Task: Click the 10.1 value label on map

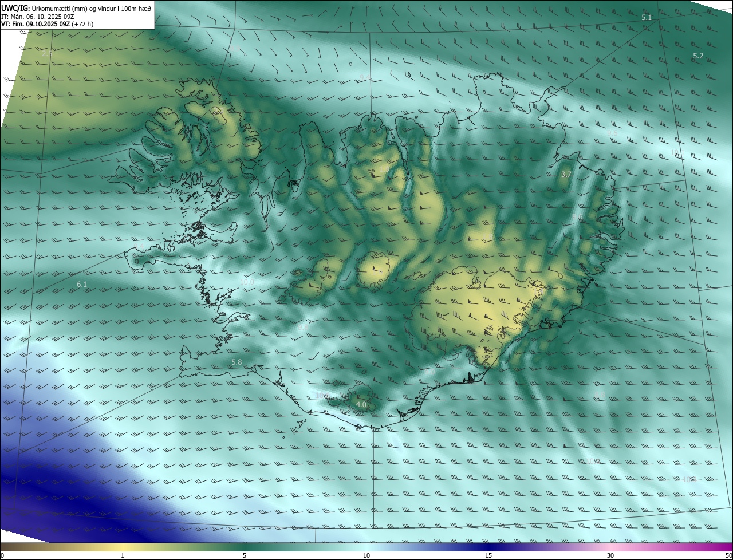Action: [678, 153]
